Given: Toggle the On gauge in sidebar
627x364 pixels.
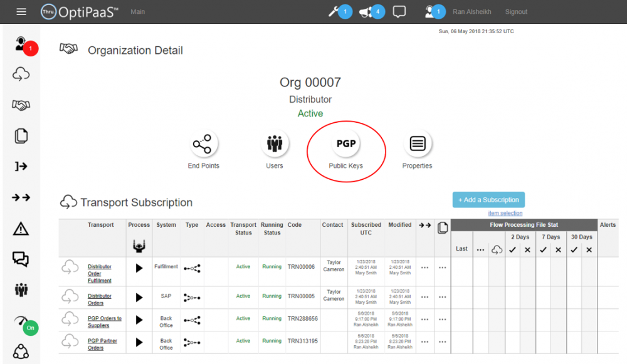Looking at the screenshot, I should click(21, 321).
